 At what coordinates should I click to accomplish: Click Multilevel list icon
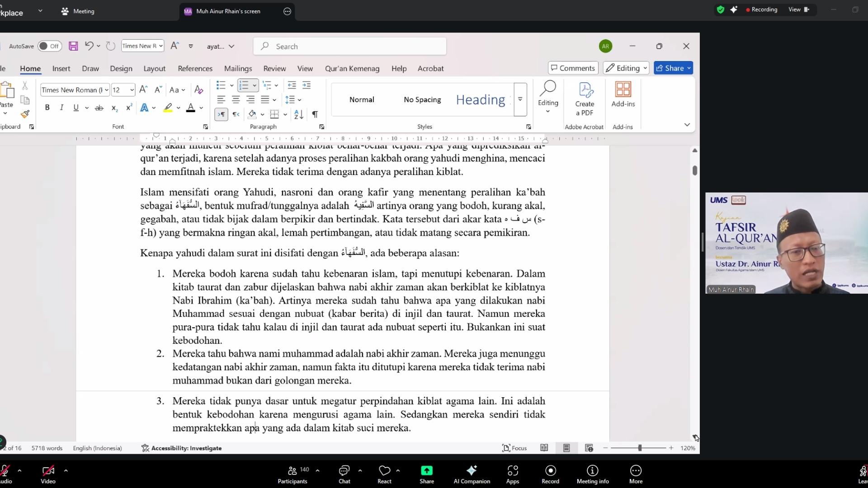tap(267, 85)
